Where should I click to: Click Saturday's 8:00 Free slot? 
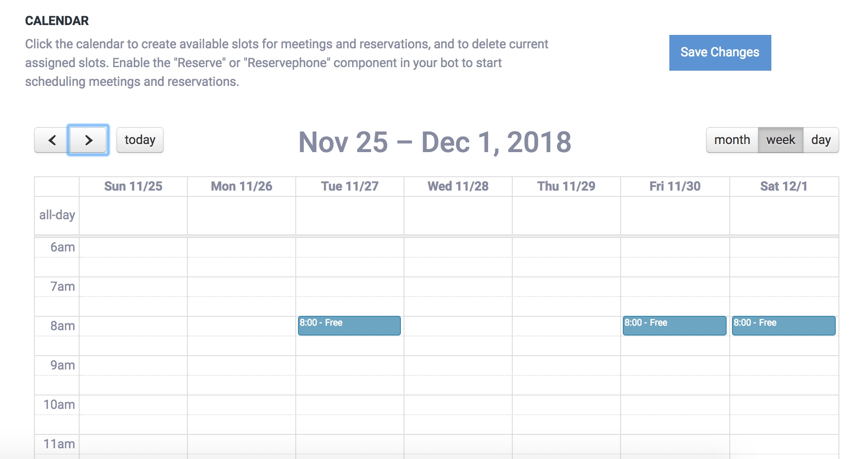pyautogui.click(x=784, y=326)
